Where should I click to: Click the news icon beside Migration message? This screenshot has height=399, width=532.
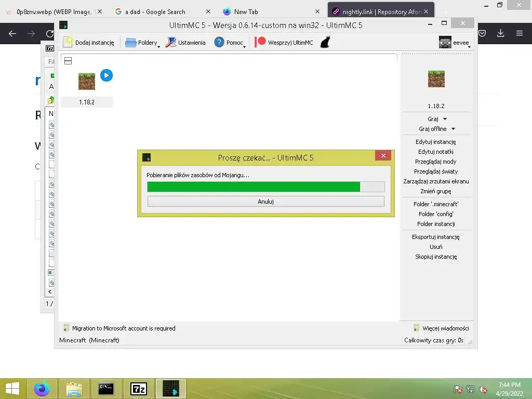[x=66, y=328]
